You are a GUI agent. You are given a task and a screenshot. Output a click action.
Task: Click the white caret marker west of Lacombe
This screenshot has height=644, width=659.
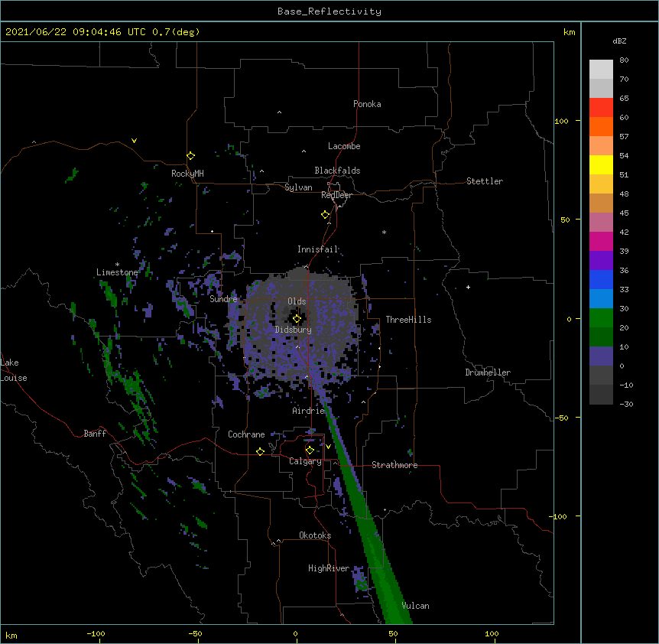click(304, 151)
